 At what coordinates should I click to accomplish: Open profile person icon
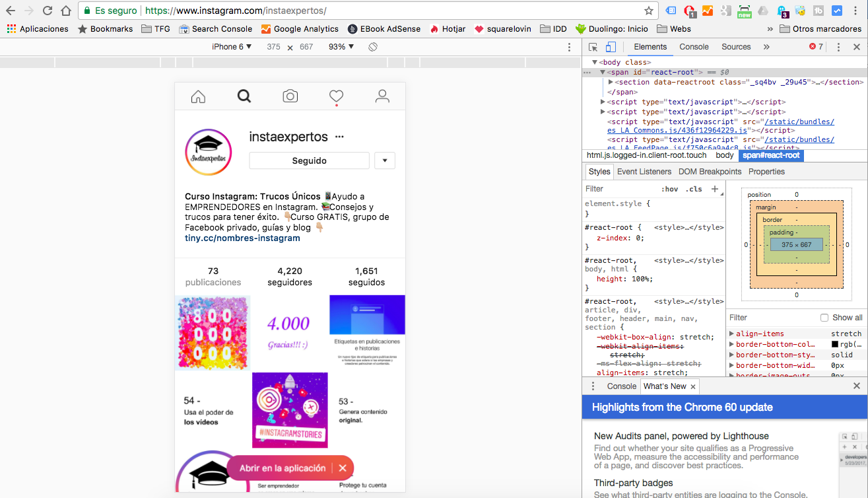tap(382, 96)
